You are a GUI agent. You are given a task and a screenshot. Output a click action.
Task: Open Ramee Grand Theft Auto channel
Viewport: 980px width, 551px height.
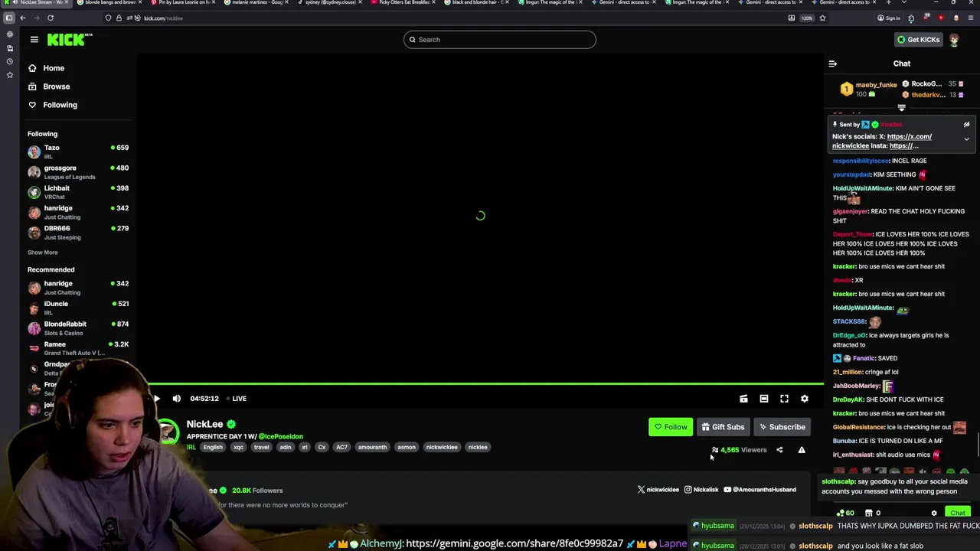[78, 348]
